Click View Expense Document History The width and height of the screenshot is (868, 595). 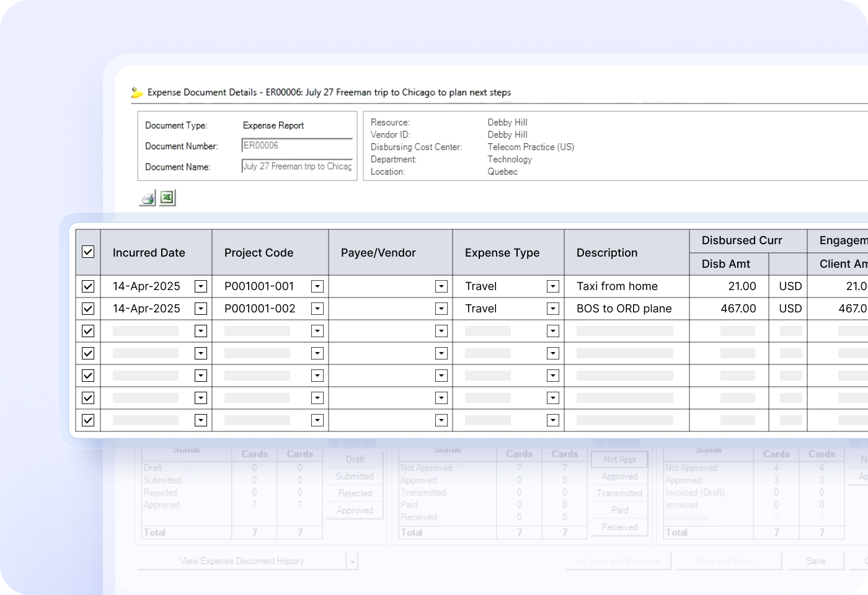pyautogui.click(x=241, y=561)
